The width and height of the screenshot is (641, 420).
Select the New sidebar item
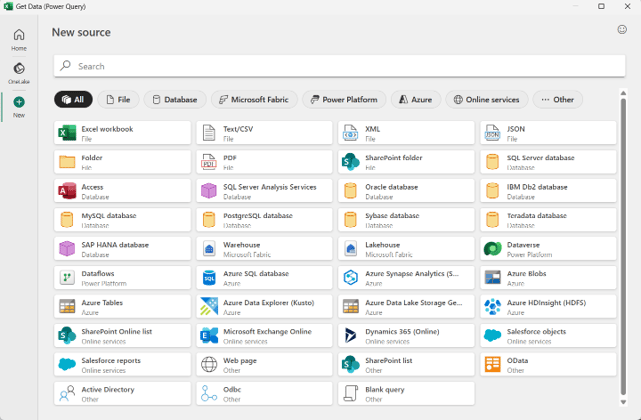pyautogui.click(x=19, y=107)
